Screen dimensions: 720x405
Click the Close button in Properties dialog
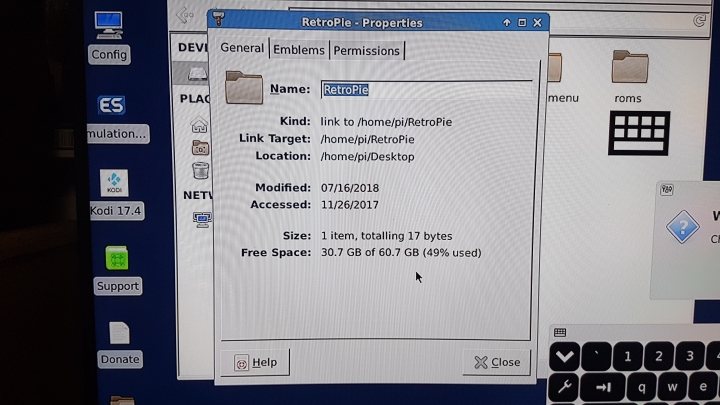pos(497,362)
